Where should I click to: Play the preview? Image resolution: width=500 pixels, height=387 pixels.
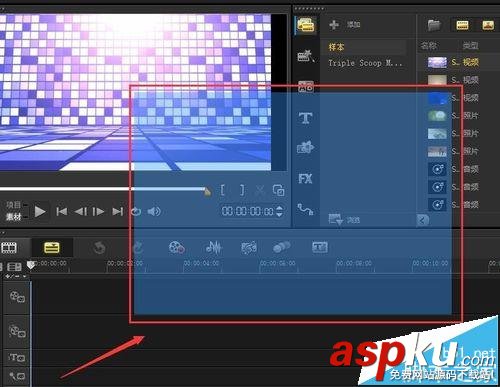click(40, 211)
